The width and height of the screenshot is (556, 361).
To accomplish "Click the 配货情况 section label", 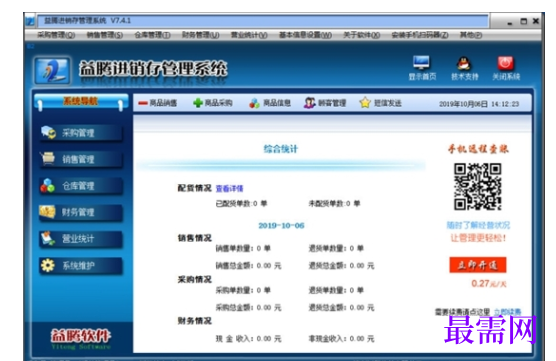I will [x=194, y=188].
